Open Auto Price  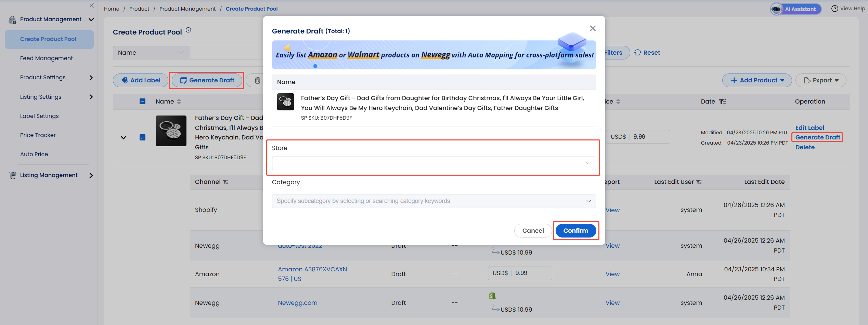pyautogui.click(x=34, y=154)
